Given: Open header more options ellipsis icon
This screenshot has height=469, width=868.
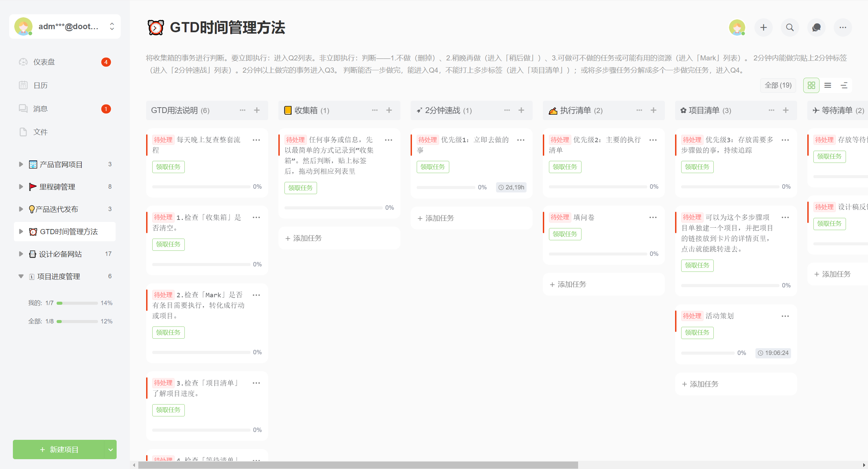Looking at the screenshot, I should point(843,27).
